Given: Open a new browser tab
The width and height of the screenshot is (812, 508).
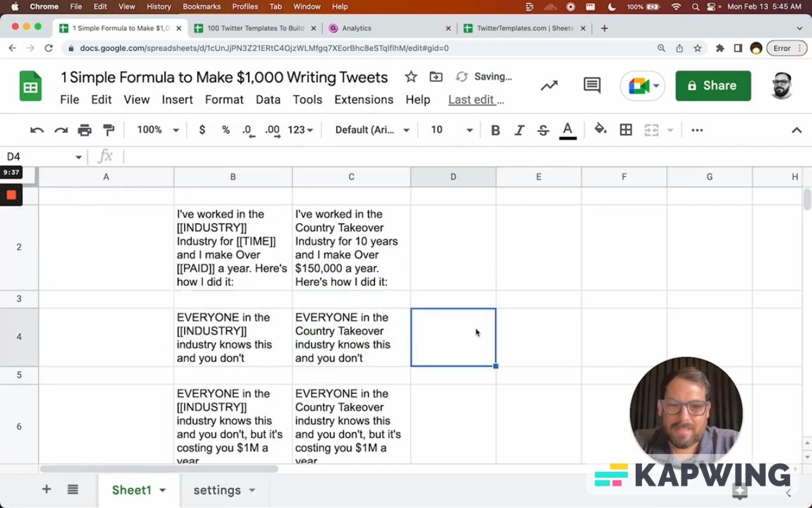Looking at the screenshot, I should pos(605,28).
